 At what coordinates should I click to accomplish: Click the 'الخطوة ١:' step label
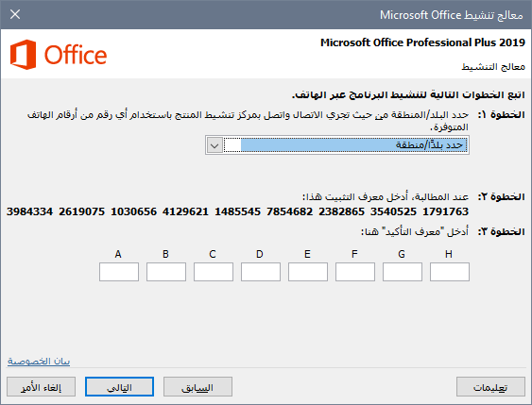[x=501, y=115]
